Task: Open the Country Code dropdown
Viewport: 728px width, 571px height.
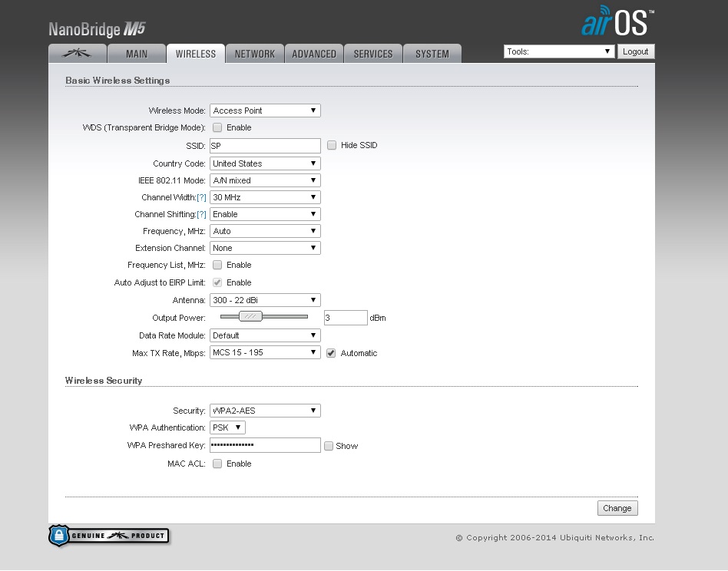Action: click(x=265, y=163)
